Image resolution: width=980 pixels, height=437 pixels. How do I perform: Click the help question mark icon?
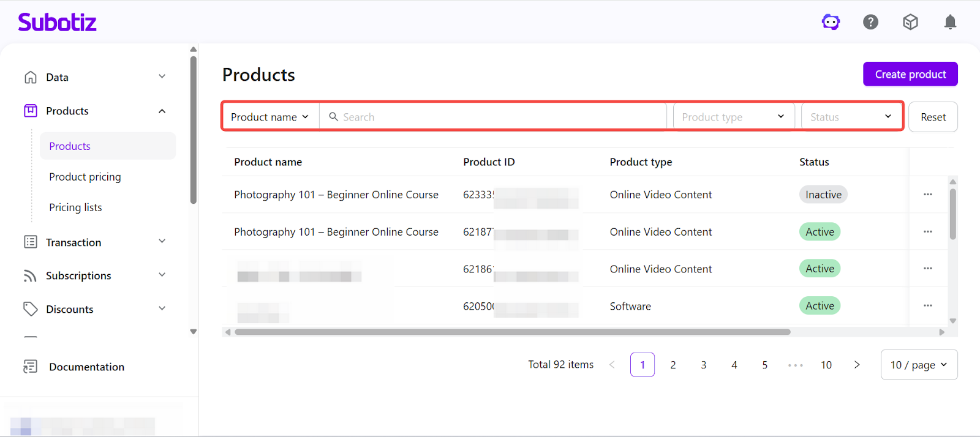[x=870, y=23]
